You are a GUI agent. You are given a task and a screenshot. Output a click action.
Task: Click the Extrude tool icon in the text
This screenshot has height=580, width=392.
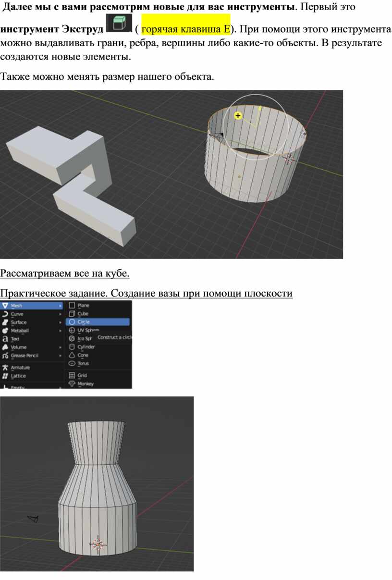119,24
